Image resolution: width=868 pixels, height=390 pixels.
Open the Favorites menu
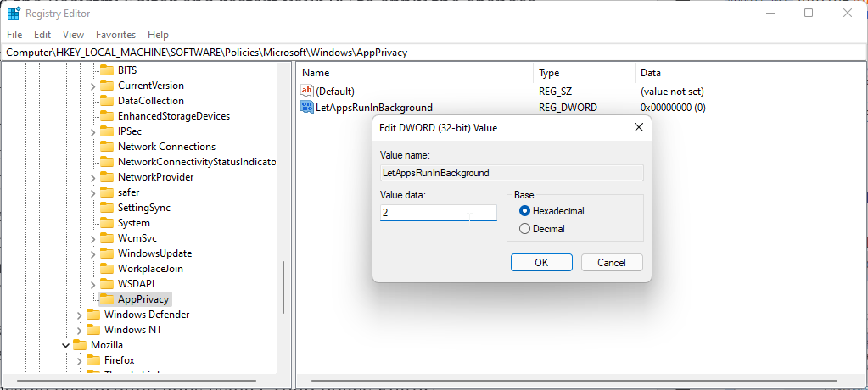click(x=115, y=35)
